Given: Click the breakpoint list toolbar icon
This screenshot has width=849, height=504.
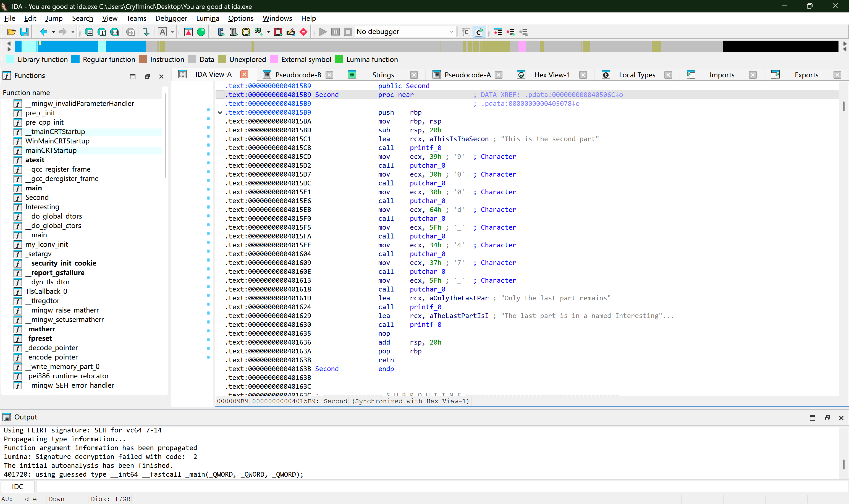Looking at the screenshot, I should coord(498,32).
